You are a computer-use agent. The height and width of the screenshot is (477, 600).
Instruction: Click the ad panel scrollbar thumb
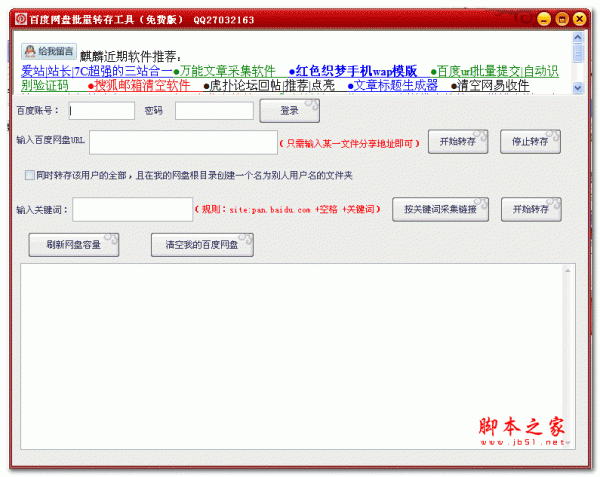577,53
